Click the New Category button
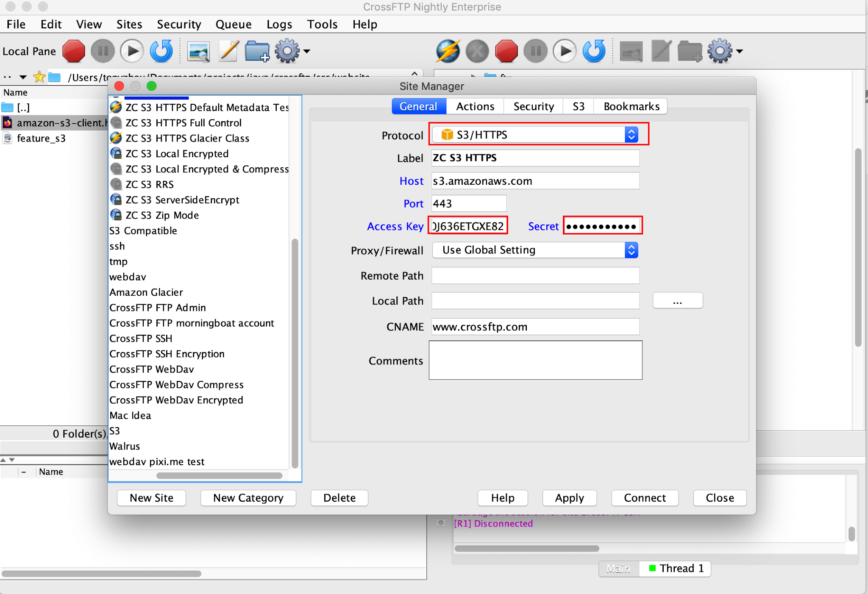Viewport: 868px width, 594px height. click(248, 498)
